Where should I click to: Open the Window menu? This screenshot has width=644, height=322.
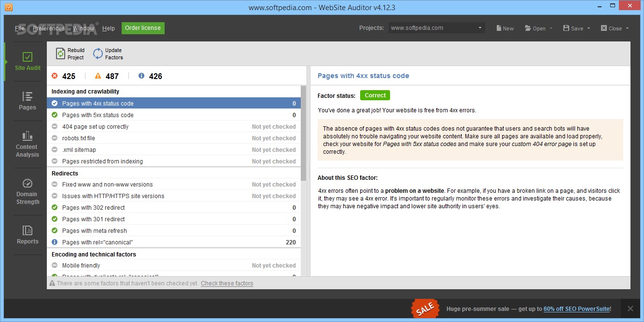click(x=84, y=28)
